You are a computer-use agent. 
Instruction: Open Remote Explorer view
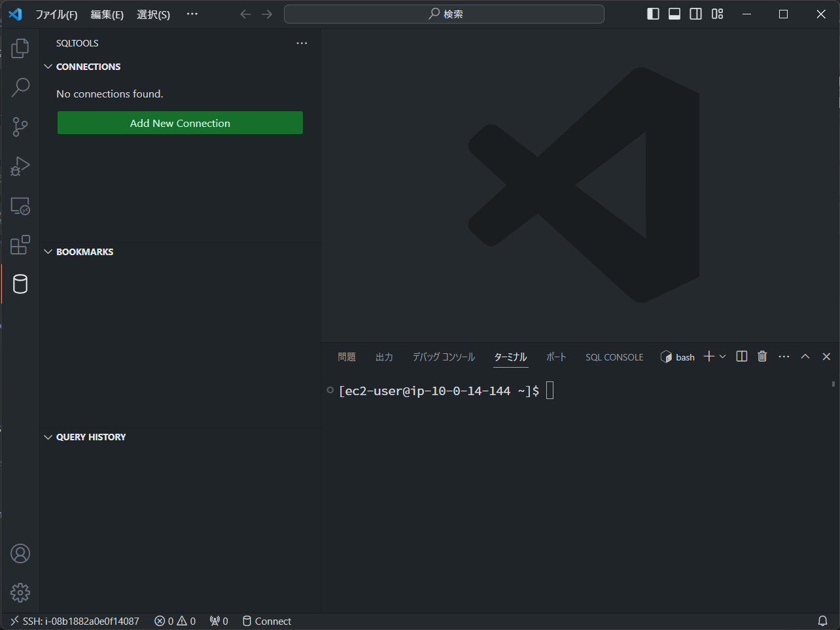[20, 206]
